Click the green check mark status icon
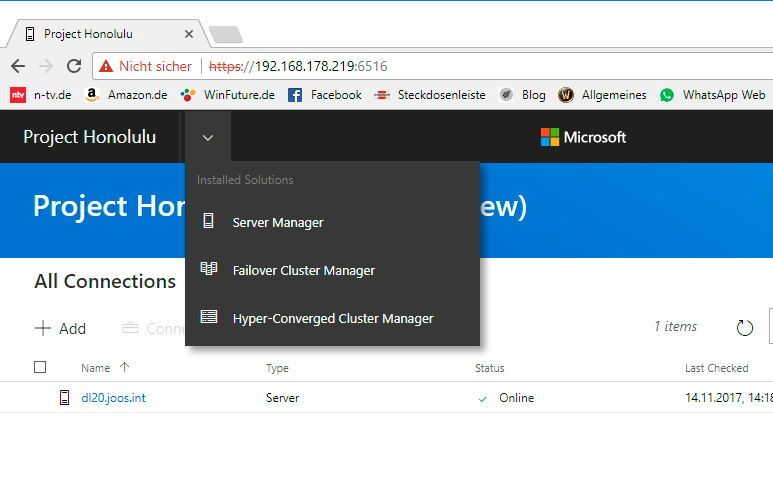 pos(483,399)
